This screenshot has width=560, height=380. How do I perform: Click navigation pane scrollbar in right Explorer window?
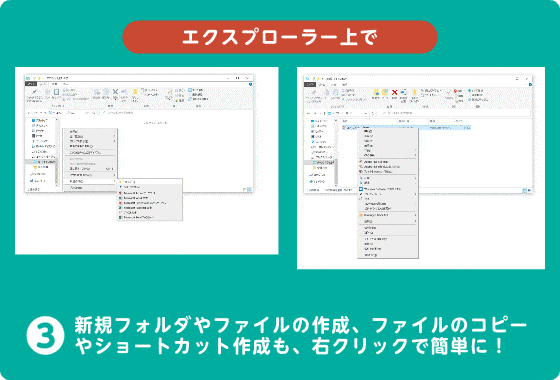(336, 153)
